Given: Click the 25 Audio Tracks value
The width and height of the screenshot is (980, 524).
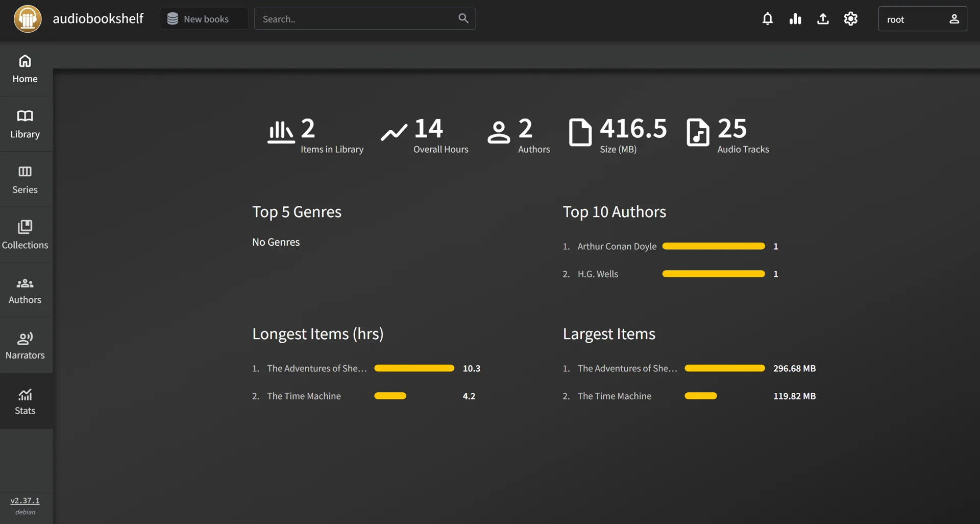Looking at the screenshot, I should coord(732,128).
